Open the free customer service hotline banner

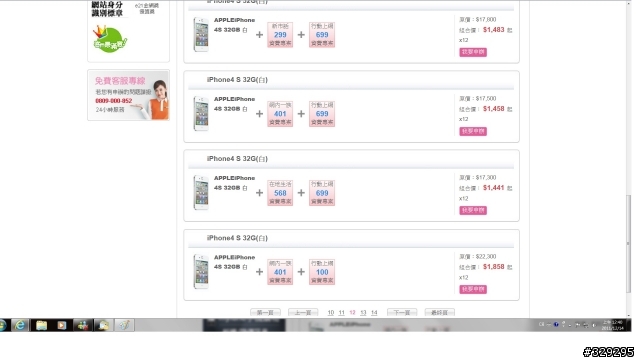[x=128, y=95]
